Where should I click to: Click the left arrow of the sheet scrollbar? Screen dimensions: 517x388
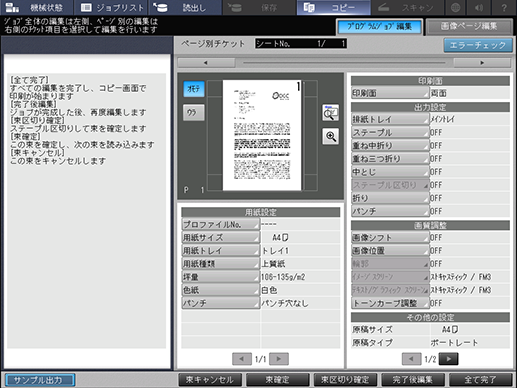click(x=206, y=62)
